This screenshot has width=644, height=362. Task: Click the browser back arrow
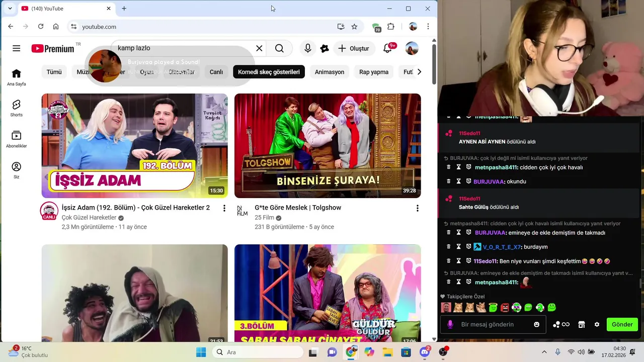coord(11,27)
